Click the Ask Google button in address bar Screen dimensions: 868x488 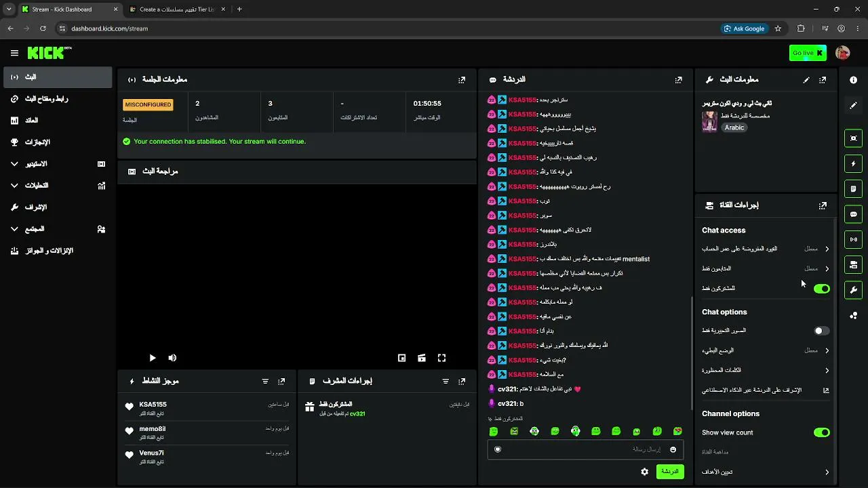tap(745, 28)
